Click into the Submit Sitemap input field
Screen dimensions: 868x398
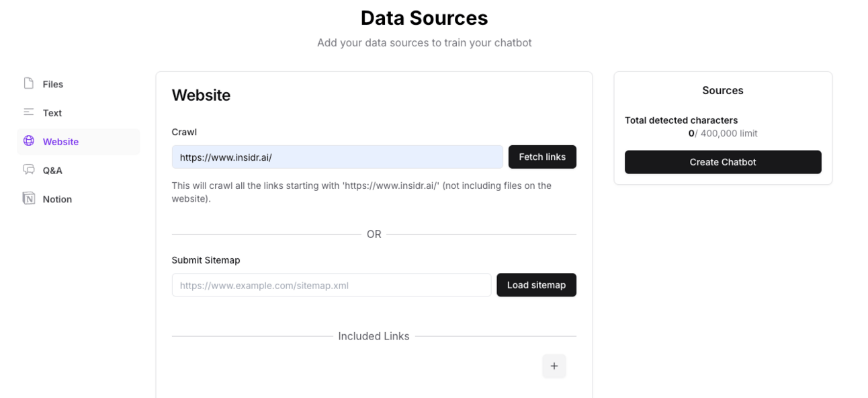pos(331,285)
